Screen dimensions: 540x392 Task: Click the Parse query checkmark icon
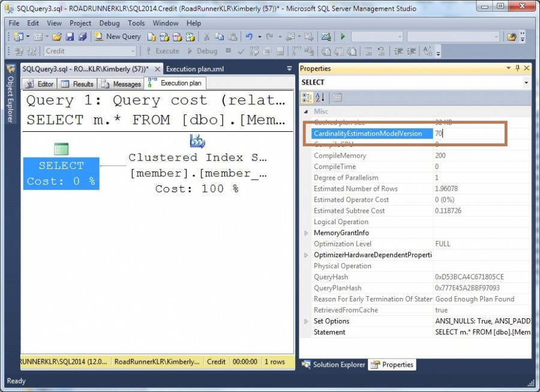pos(240,52)
